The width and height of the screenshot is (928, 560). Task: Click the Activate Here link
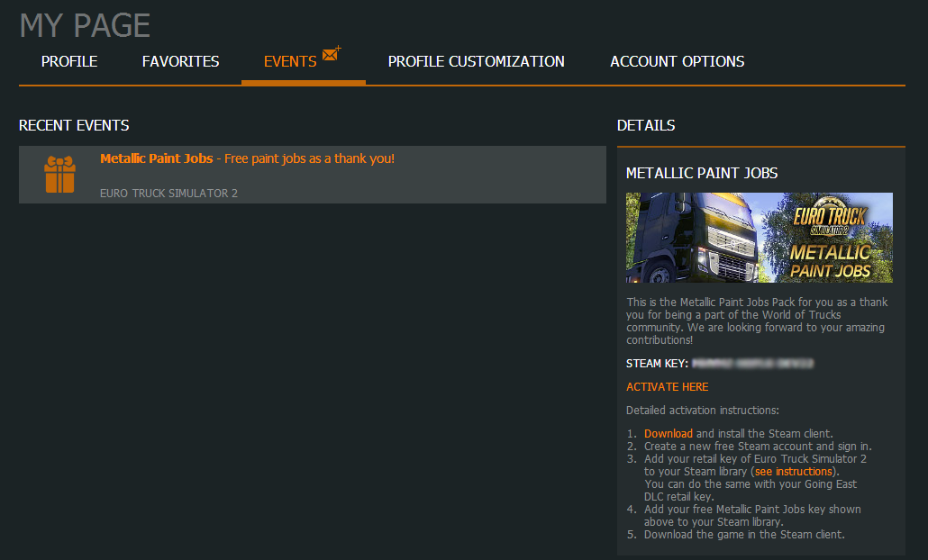tap(667, 387)
